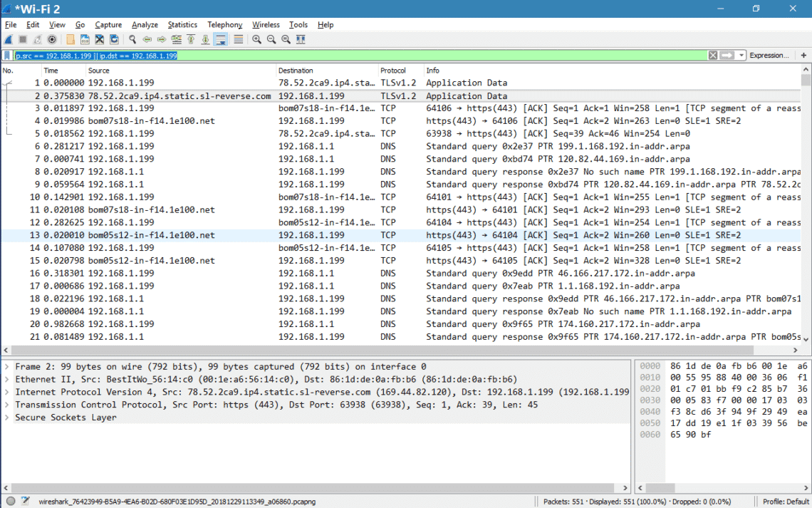Click the packet list vertical scrollbar
The image size is (812, 508).
click(806, 204)
